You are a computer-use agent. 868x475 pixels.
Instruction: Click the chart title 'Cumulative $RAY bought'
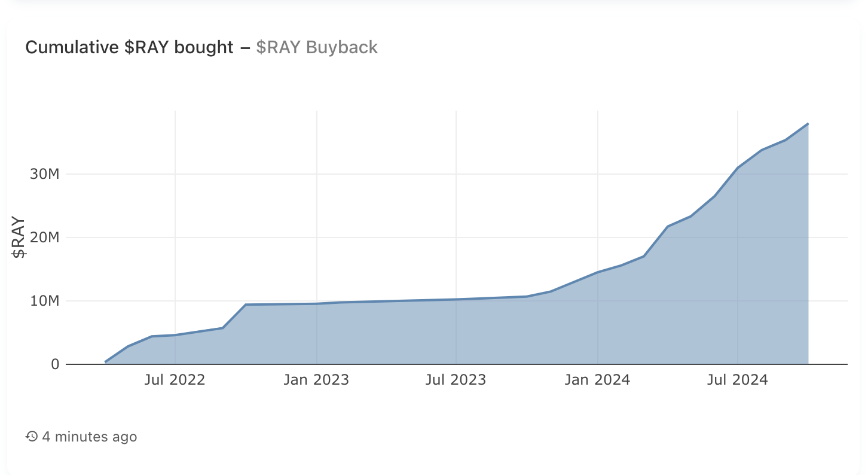pyautogui.click(x=129, y=47)
